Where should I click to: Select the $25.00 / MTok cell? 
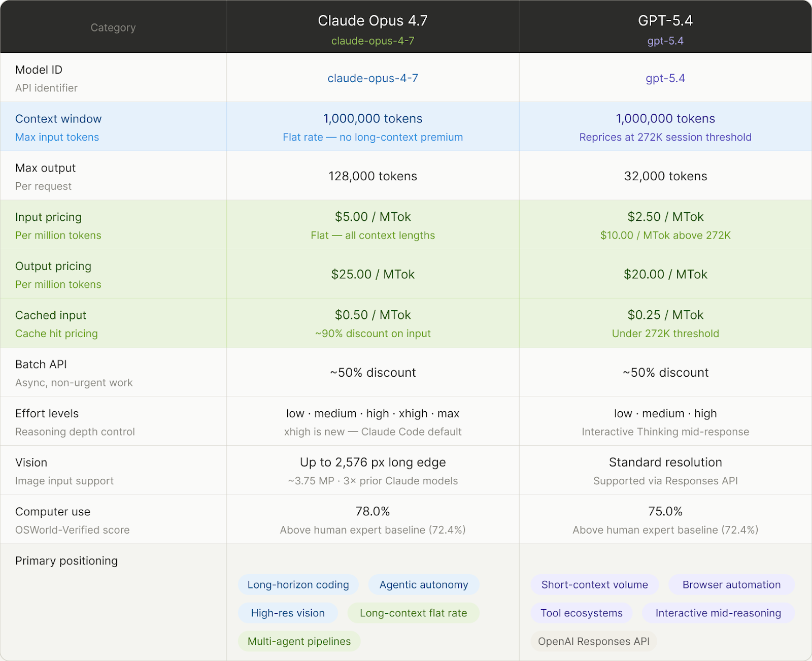coord(373,274)
